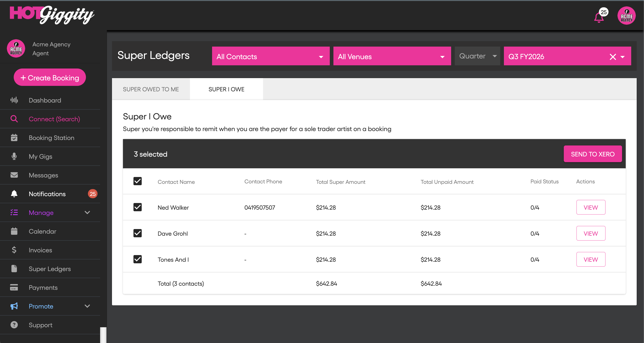644x343 pixels.
Task: Clear the Q3 FY2026 selection with X
Action: [612, 57]
